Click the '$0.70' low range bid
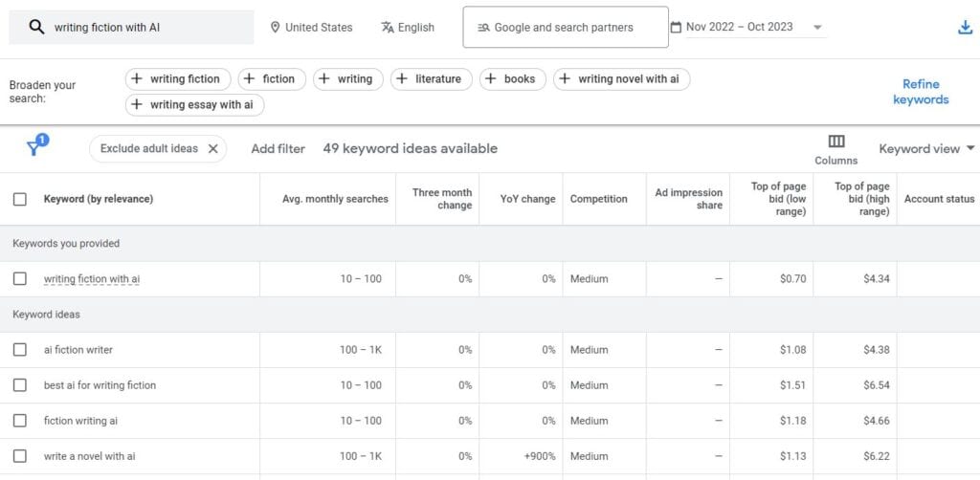 [x=792, y=279]
